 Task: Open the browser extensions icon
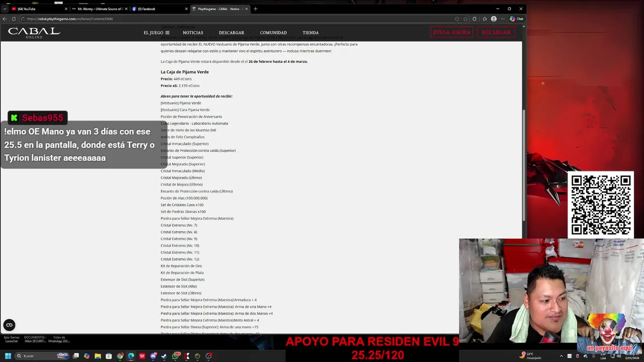pos(474,19)
